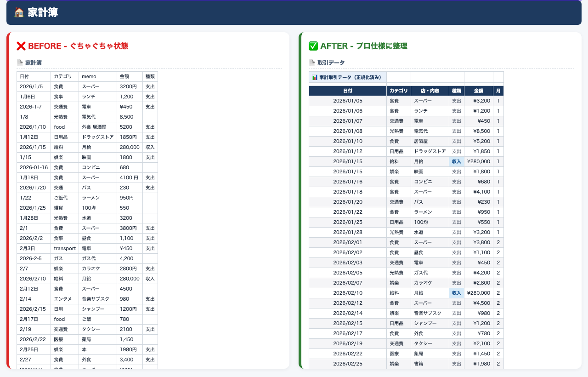Select the '家計取引データ（正規化済み）' title cell
The image size is (588, 377).
[x=348, y=77]
